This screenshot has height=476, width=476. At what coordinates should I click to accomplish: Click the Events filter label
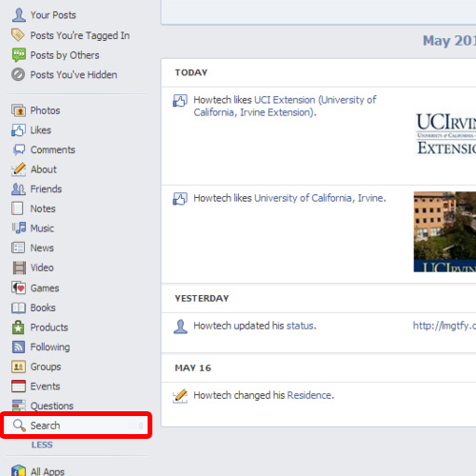pos(45,387)
